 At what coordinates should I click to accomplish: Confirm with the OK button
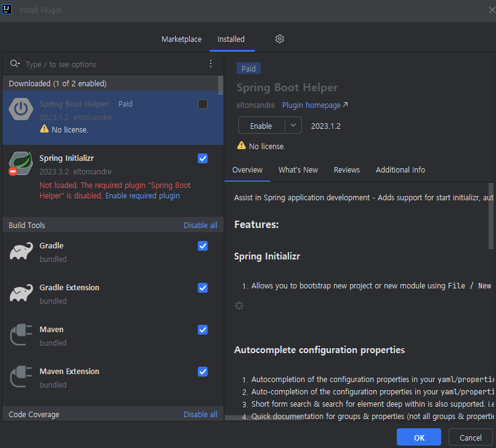click(x=419, y=438)
